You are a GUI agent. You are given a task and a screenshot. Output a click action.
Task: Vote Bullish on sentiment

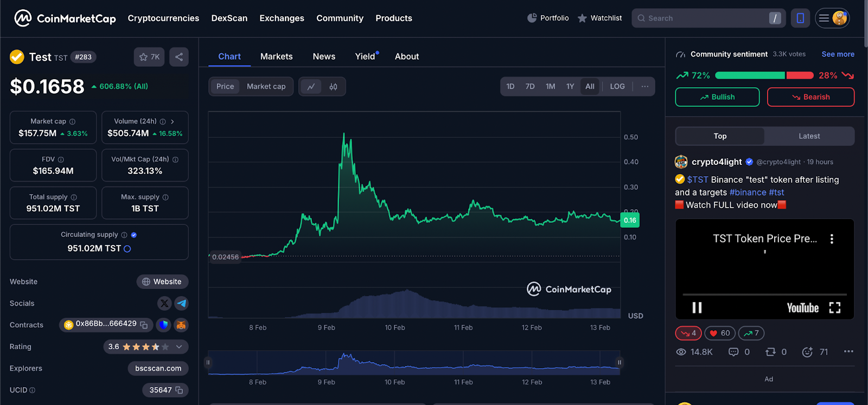(x=717, y=97)
